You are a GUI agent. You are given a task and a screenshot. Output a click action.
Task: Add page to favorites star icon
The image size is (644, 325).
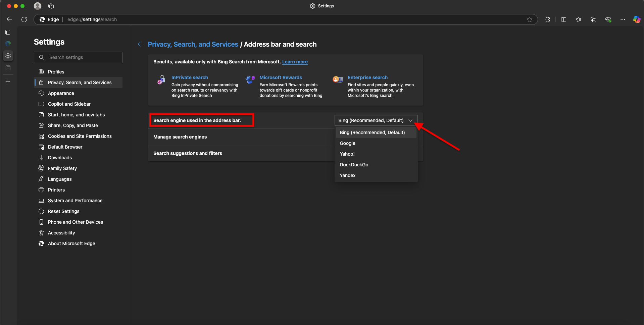[x=530, y=19]
